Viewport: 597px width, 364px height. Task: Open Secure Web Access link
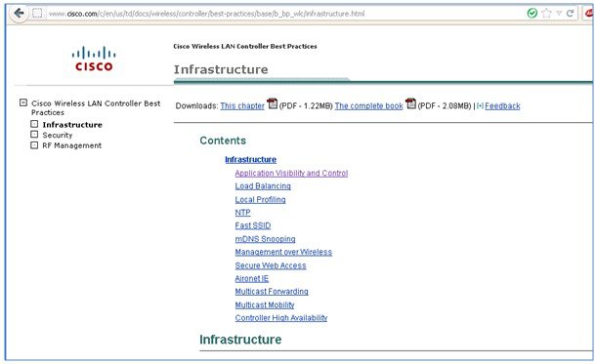point(271,265)
